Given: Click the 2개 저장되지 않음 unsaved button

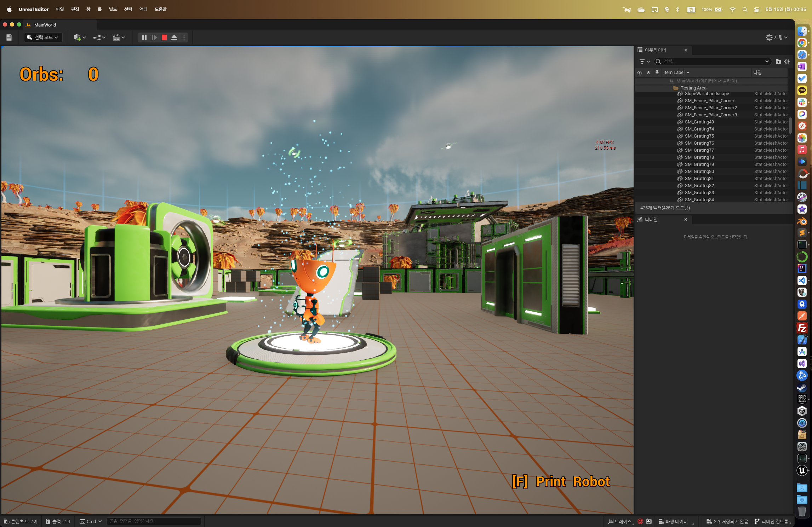Looking at the screenshot, I should pyautogui.click(x=727, y=521).
